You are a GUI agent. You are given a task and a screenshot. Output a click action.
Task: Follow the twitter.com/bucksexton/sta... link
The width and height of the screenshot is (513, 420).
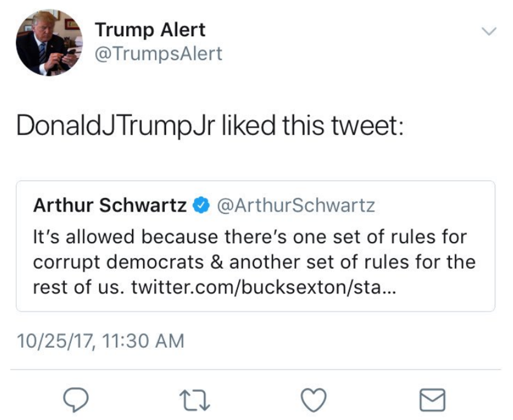264,288
